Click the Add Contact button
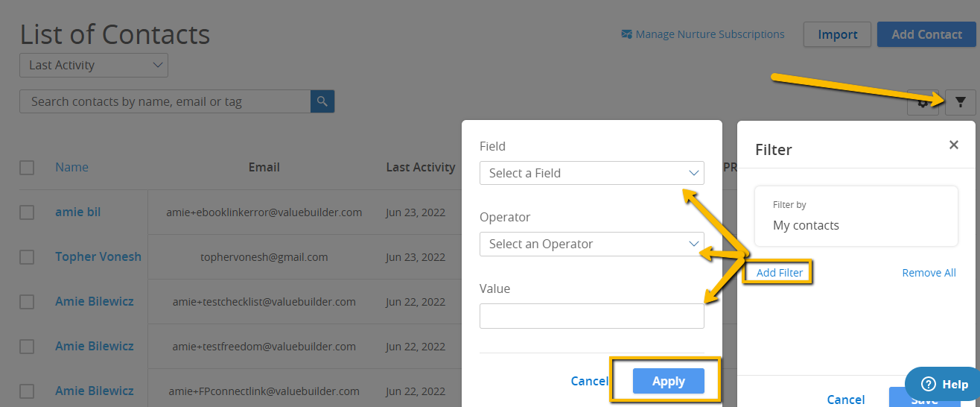Screen dimensions: 980x407 pyautogui.click(x=926, y=34)
